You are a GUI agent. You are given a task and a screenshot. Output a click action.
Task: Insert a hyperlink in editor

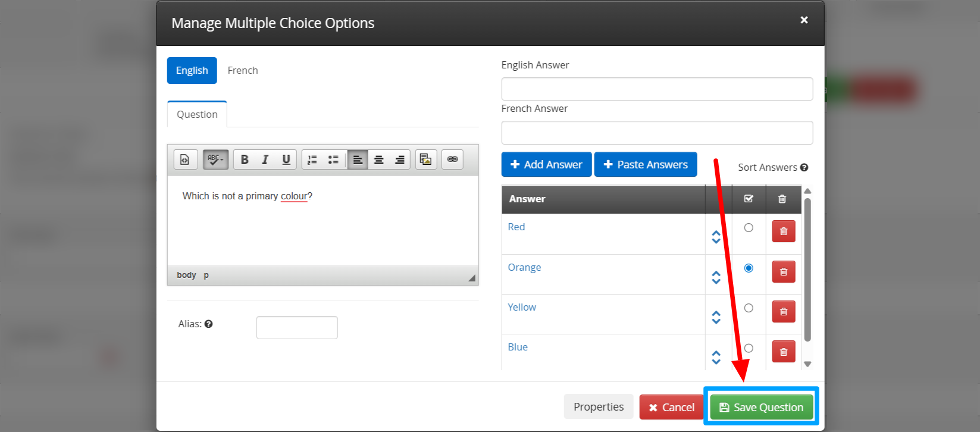[452, 159]
